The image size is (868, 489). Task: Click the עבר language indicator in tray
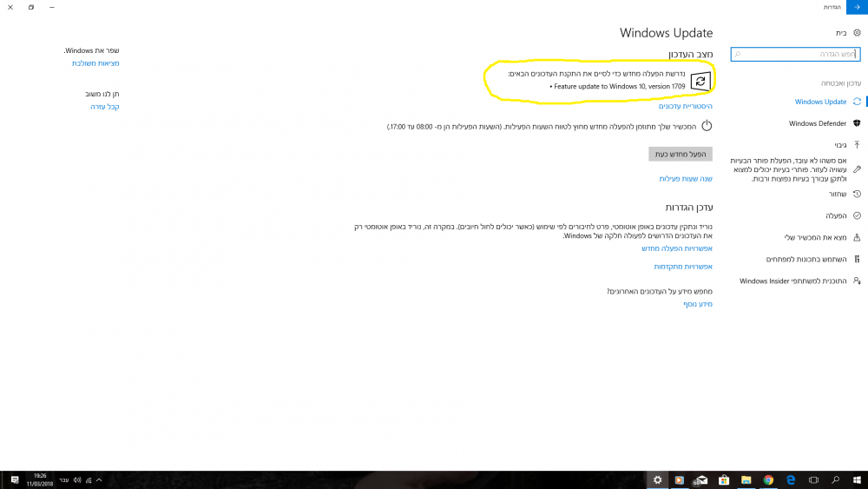(x=63, y=480)
